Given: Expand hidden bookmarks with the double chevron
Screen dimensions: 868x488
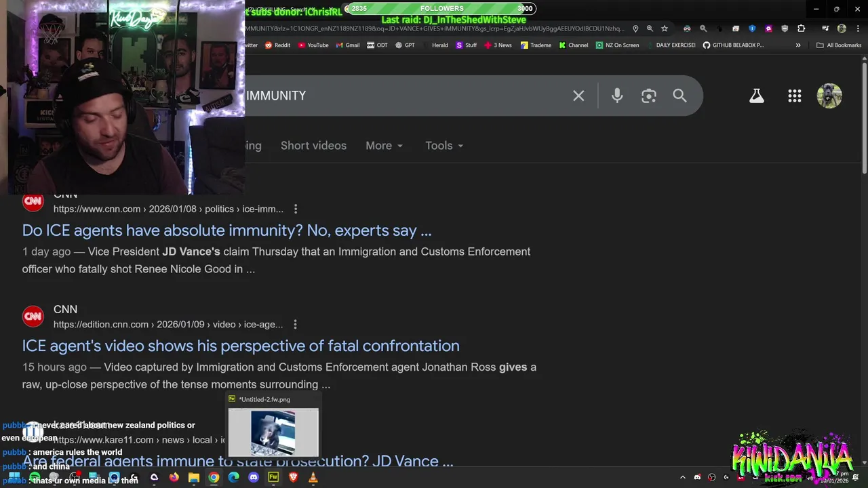Looking at the screenshot, I should coord(798,45).
